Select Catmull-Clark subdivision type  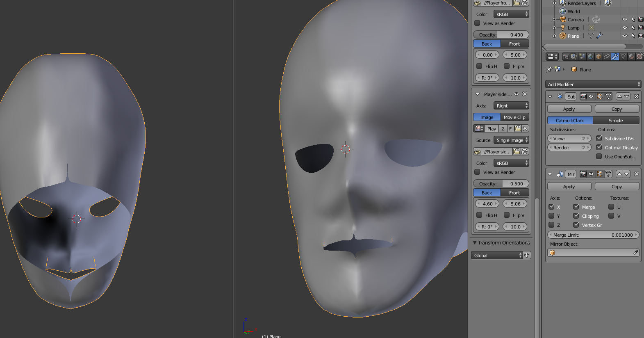[570, 120]
